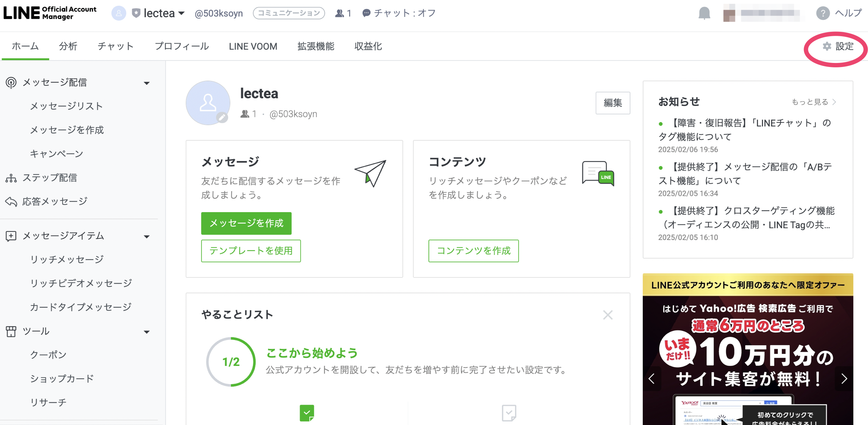The image size is (868, 425).
Task: Expand the lectea account dropdown
Action: [x=182, y=14]
